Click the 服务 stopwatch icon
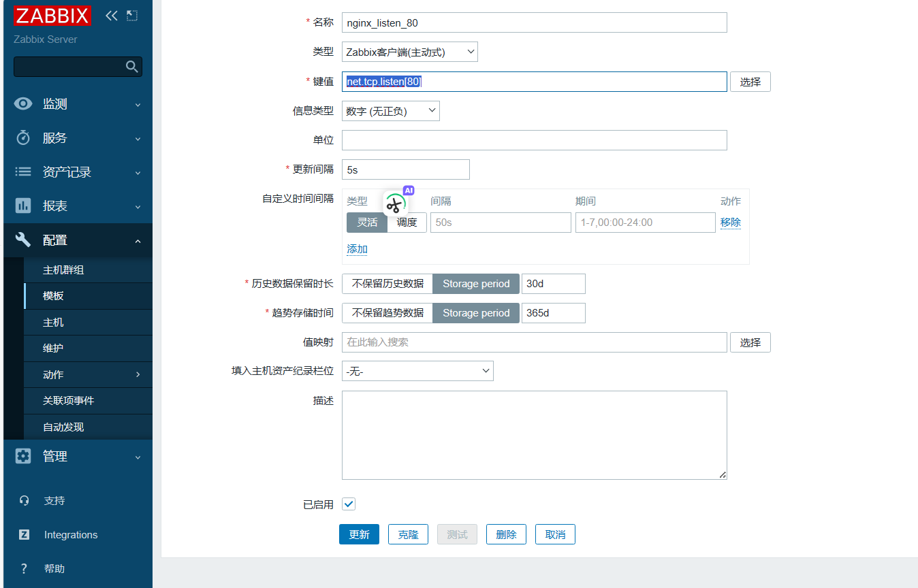This screenshot has height=588, width=918. pyautogui.click(x=23, y=138)
